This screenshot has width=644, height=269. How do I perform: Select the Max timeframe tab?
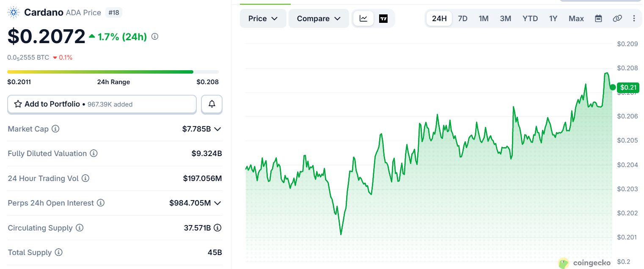[x=576, y=19]
